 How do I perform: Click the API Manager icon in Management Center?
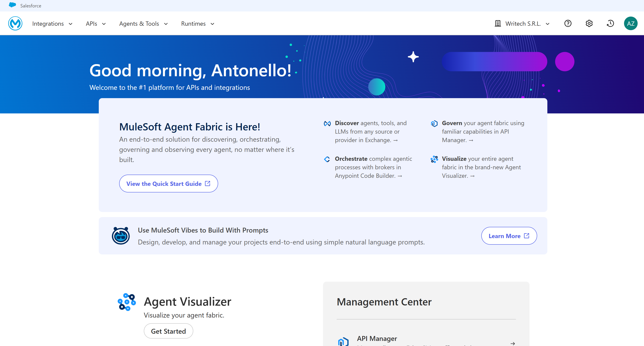pos(343,341)
